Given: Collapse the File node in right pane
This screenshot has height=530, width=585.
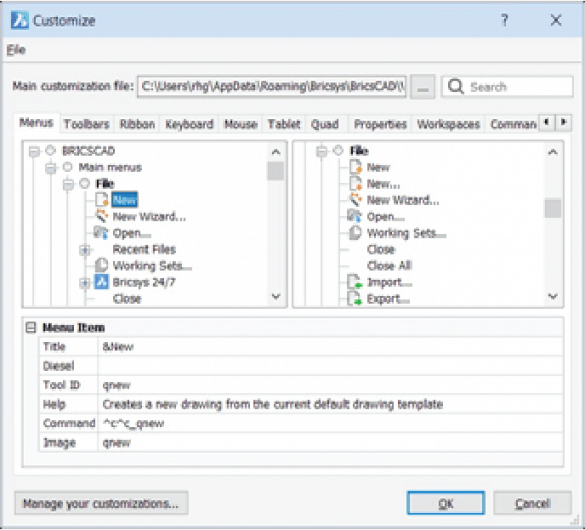Looking at the screenshot, I should [321, 151].
